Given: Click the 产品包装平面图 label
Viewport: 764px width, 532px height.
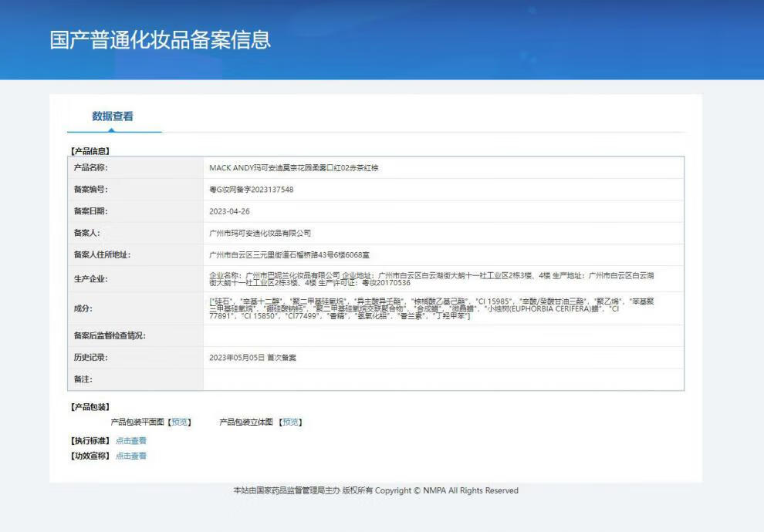Looking at the screenshot, I should 137,422.
